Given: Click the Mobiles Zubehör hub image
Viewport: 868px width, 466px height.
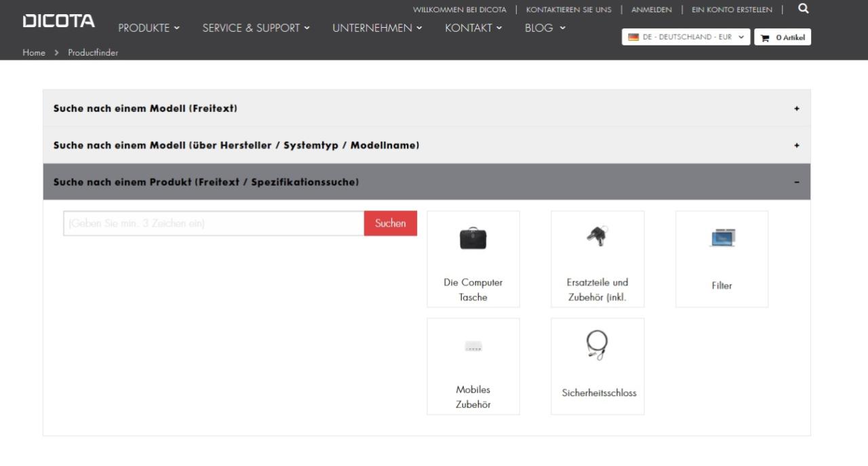Looking at the screenshot, I should [473, 346].
